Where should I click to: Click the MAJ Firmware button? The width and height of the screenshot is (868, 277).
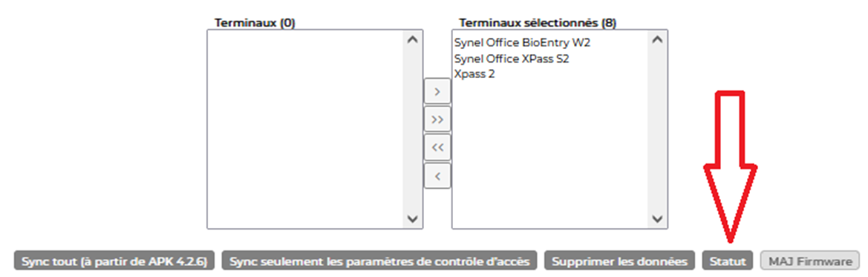click(810, 261)
